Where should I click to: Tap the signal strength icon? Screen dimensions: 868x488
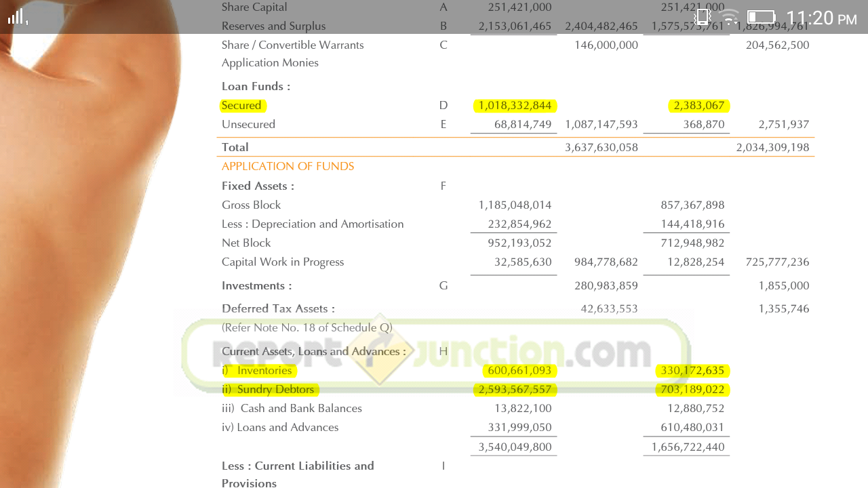tap(18, 17)
